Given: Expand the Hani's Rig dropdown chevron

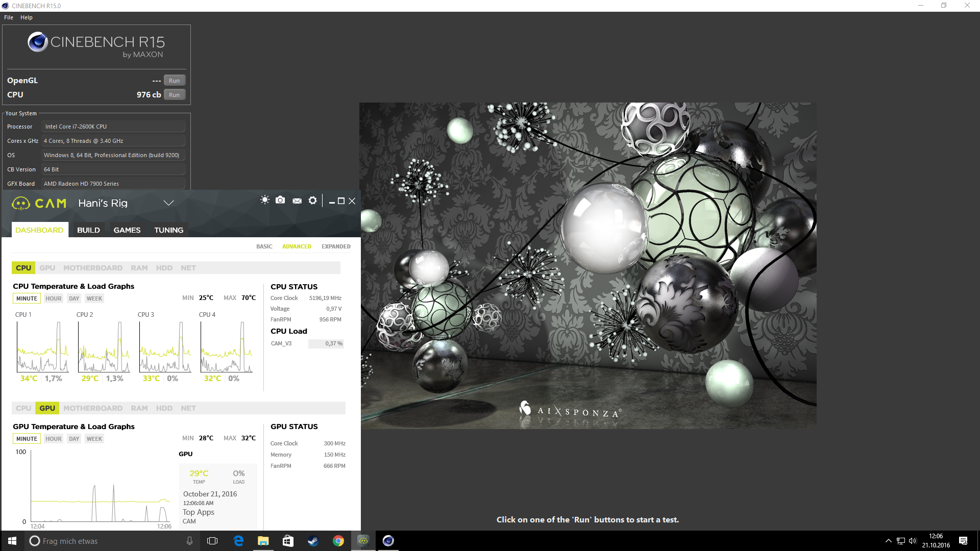Looking at the screenshot, I should coord(168,203).
